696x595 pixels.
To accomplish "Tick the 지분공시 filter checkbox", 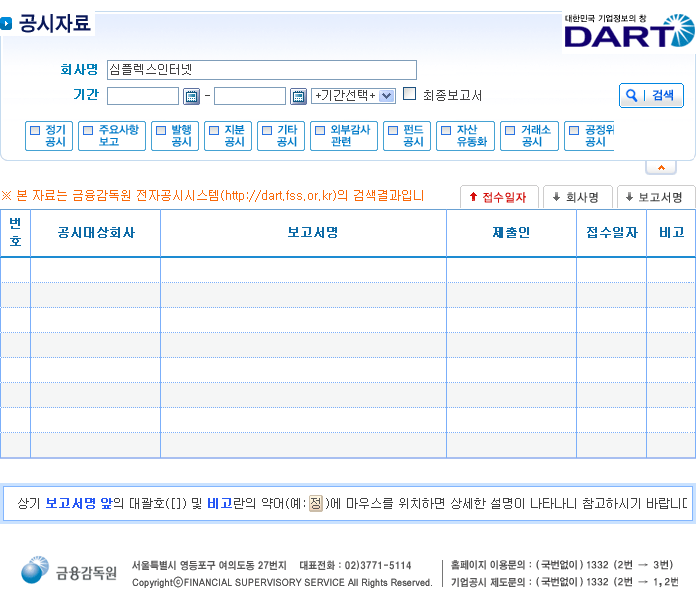I will point(214,130).
